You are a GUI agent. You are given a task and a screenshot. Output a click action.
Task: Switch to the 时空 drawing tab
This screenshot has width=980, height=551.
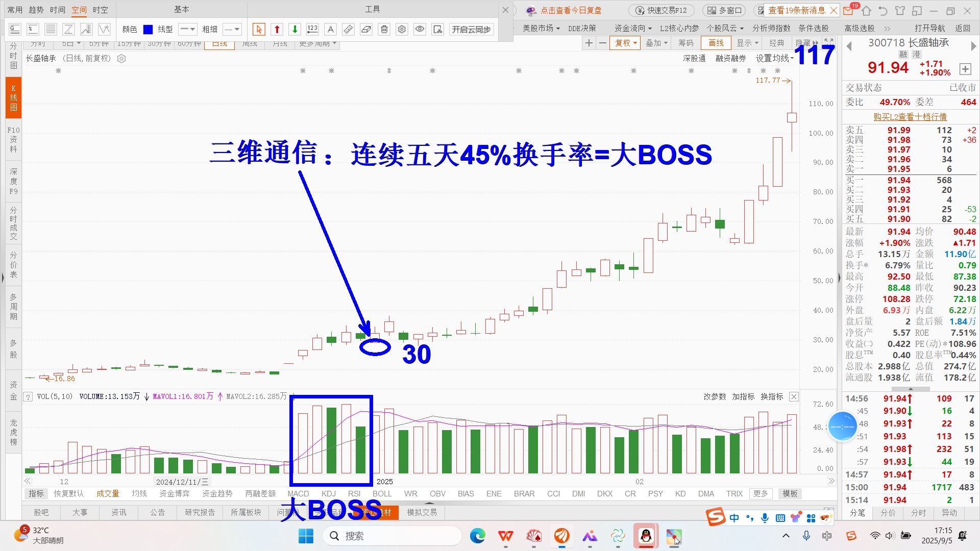[101, 10]
